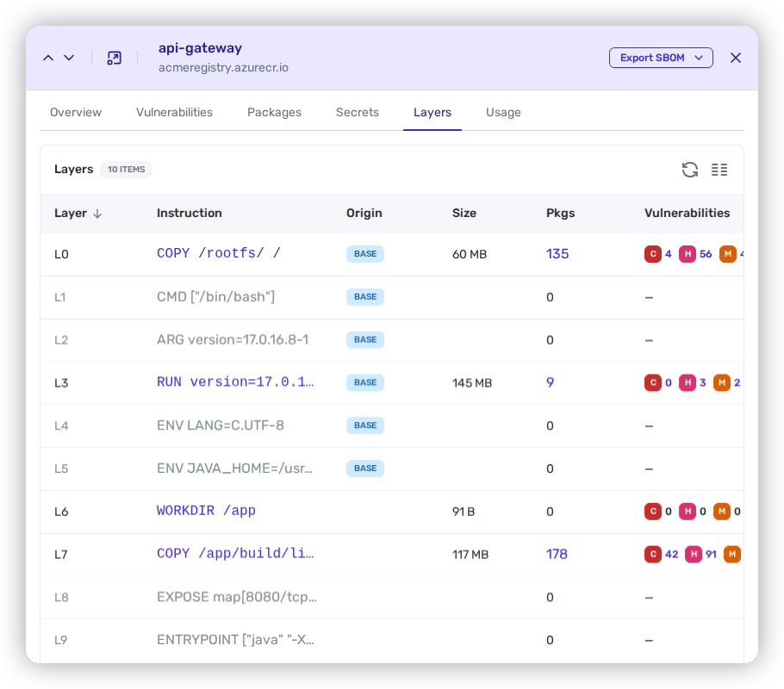
Task: Click the Pkgs column header
Action: point(560,213)
